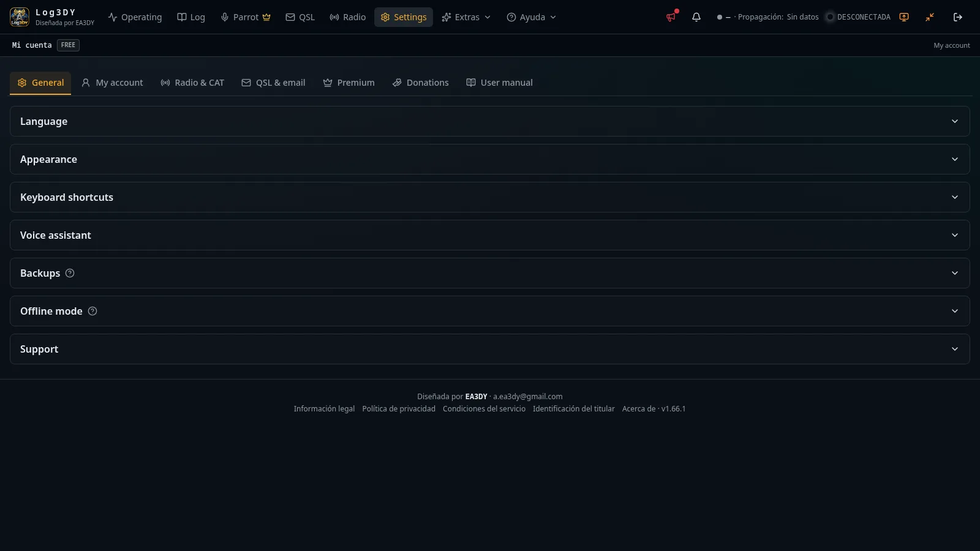Switch to the QSL & email tab
The height and width of the screenshot is (551, 980).
click(273, 83)
